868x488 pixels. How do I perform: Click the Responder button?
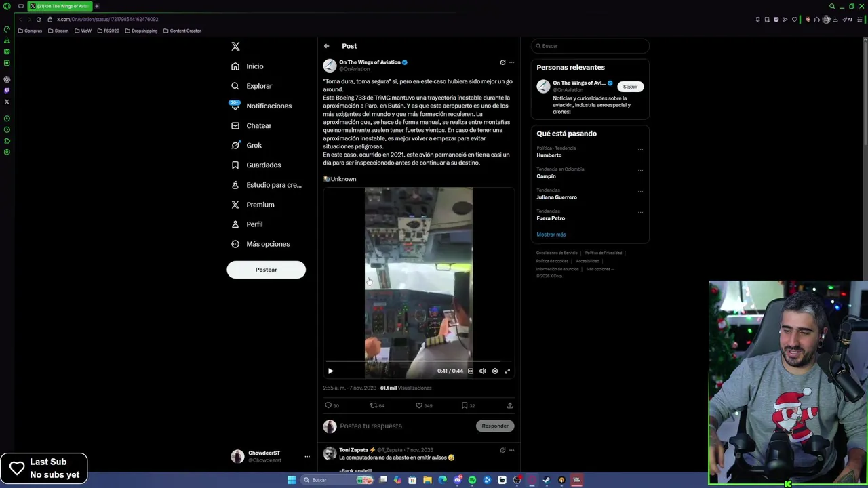495,426
